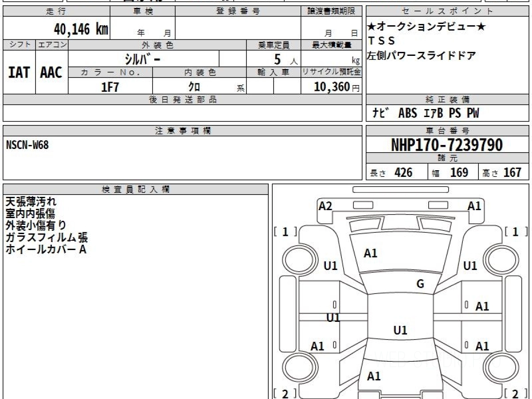Select the AAC air conditioner cell
532x399 pixels.
(51, 73)
